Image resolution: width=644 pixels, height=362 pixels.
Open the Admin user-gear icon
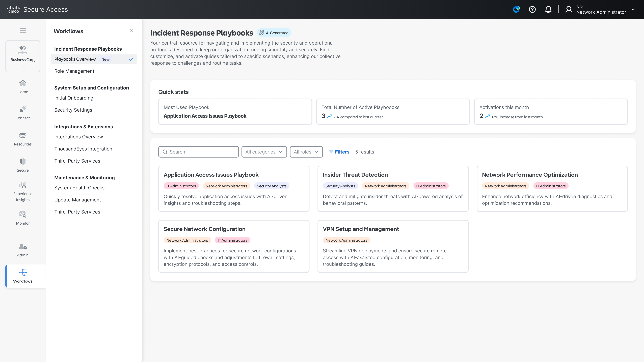tap(23, 250)
